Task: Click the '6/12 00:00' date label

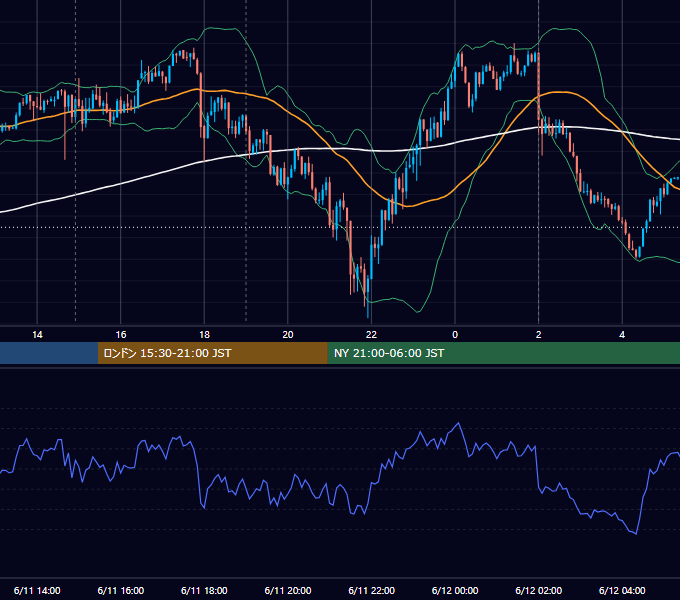Action: 455,590
